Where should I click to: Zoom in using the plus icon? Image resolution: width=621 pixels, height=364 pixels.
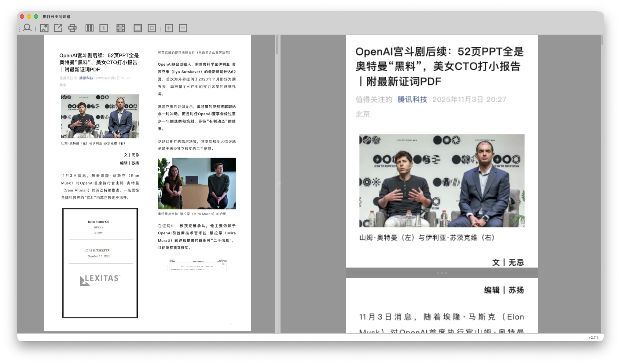click(x=169, y=28)
